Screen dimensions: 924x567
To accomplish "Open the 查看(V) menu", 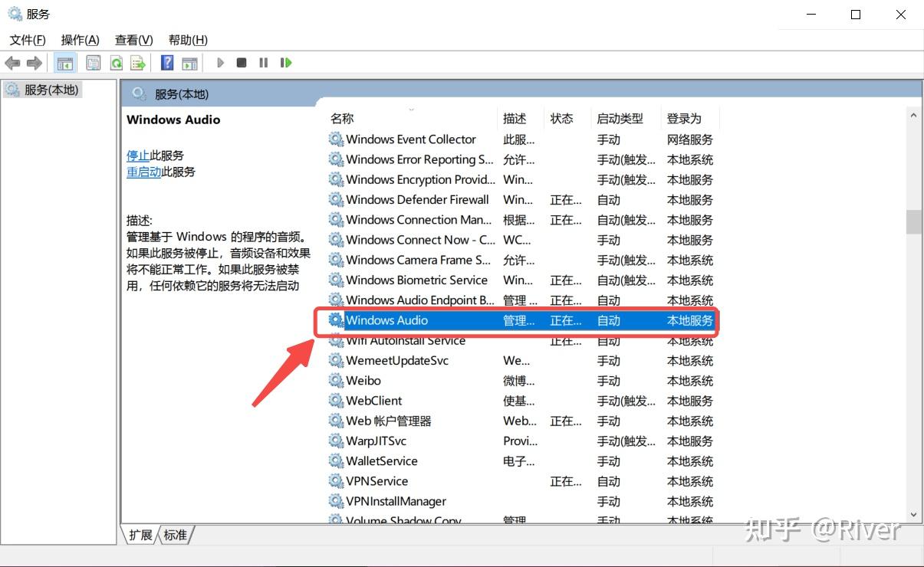I will click(x=132, y=39).
